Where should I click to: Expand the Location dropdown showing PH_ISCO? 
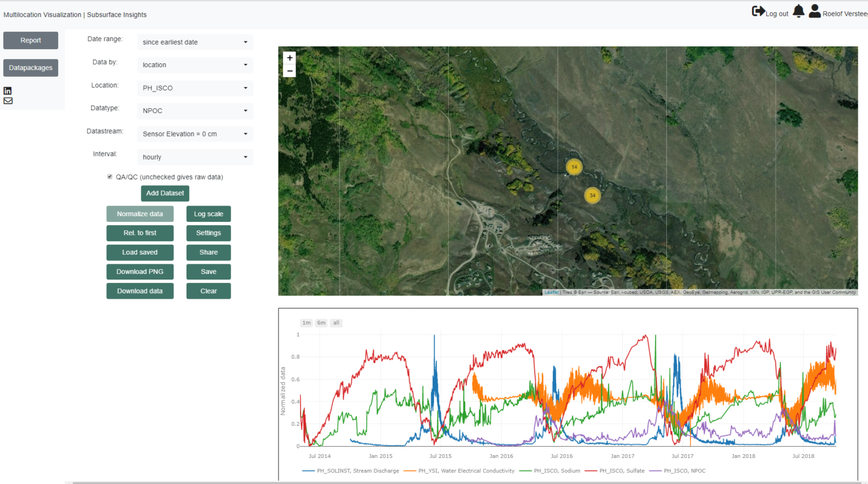(194, 88)
